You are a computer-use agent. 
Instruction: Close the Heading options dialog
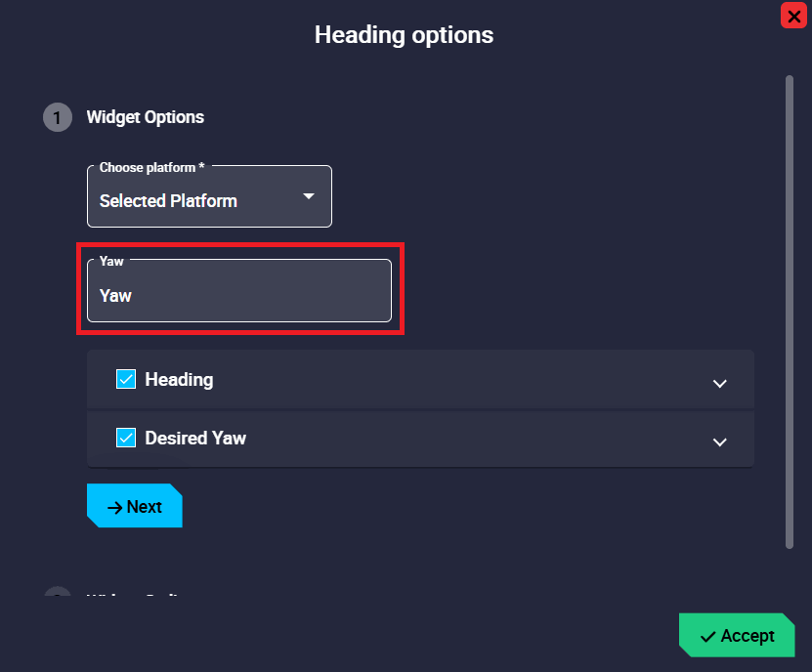coord(792,15)
